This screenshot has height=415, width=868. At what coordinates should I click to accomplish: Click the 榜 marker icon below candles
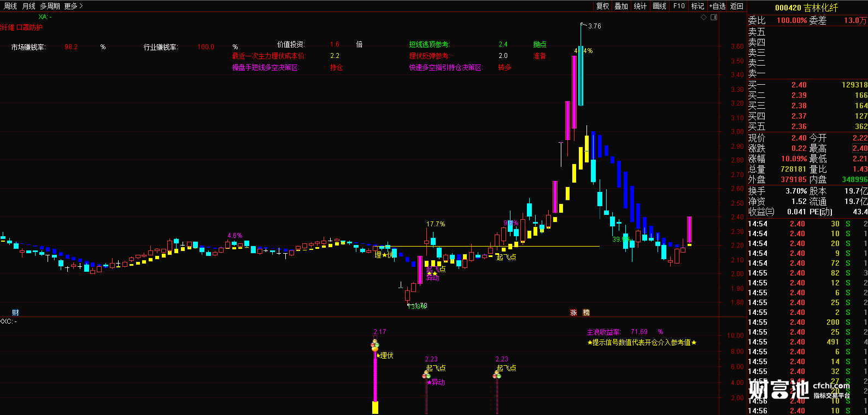(586, 313)
